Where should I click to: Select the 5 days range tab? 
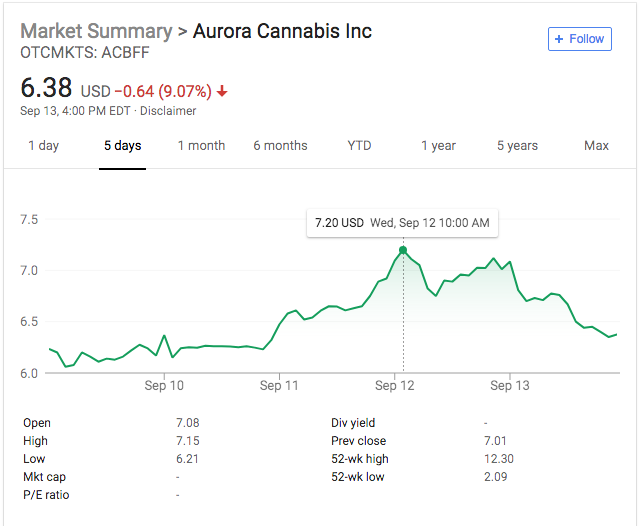(122, 146)
